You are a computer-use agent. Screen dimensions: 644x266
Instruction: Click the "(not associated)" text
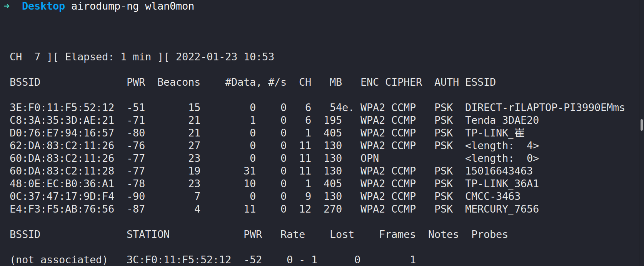click(58, 260)
